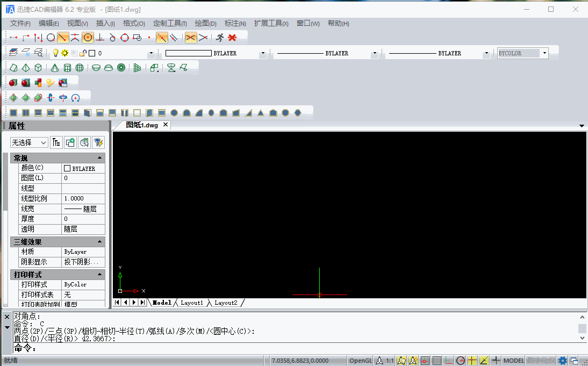588x366 pixels.
Task: Open the 编辑(E) menu
Action: [x=49, y=23]
